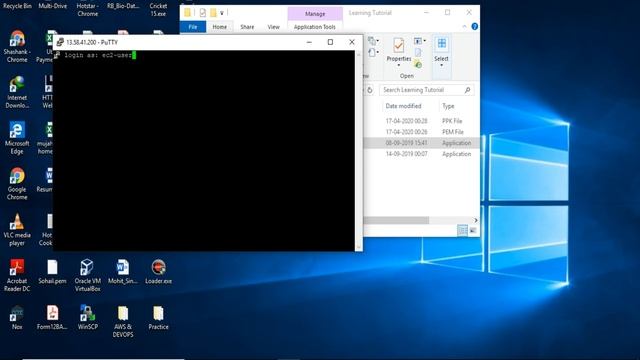The height and width of the screenshot is (360, 640).
Task: Click the Edit icon in Open group
Action: pos(418,53)
